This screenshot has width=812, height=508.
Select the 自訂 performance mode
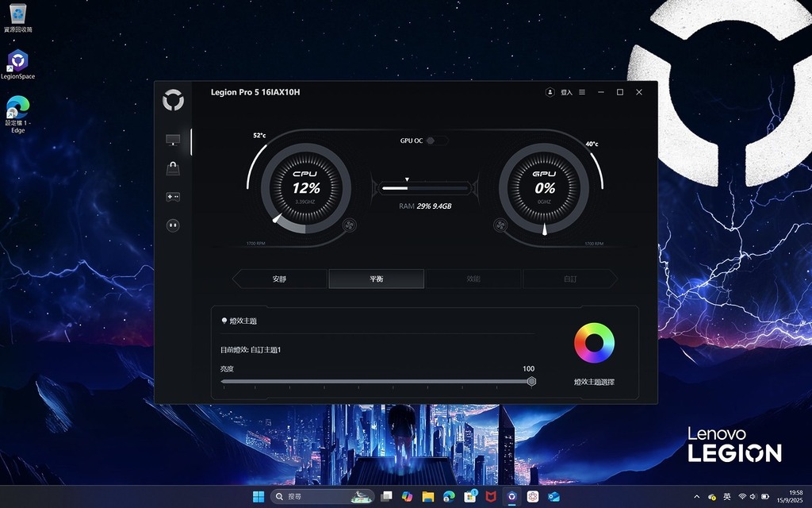570,279
